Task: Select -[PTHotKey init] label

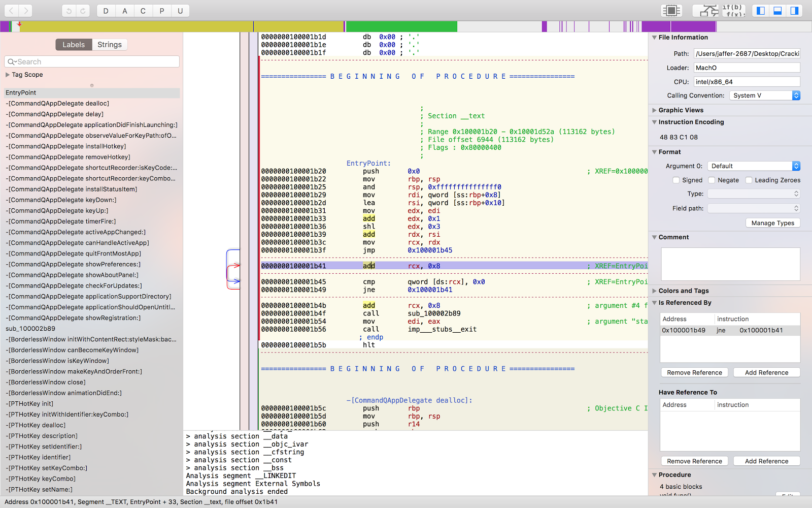Action: [x=92, y=404]
